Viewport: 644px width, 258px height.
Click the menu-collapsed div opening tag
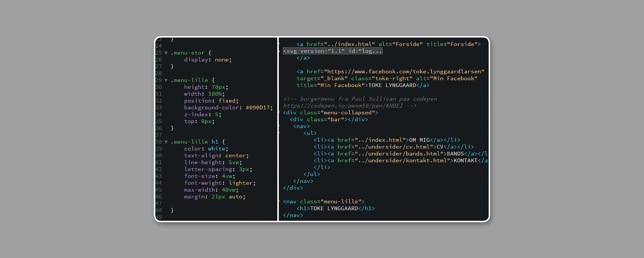(x=330, y=113)
